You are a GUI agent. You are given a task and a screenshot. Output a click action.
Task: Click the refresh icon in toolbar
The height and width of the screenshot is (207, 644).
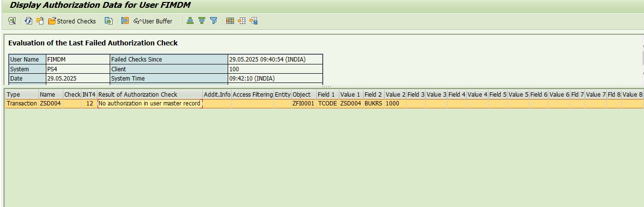(x=28, y=21)
